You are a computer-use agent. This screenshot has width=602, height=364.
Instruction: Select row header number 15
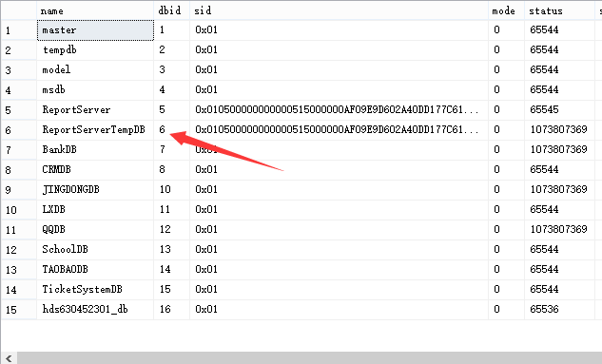tap(19, 309)
